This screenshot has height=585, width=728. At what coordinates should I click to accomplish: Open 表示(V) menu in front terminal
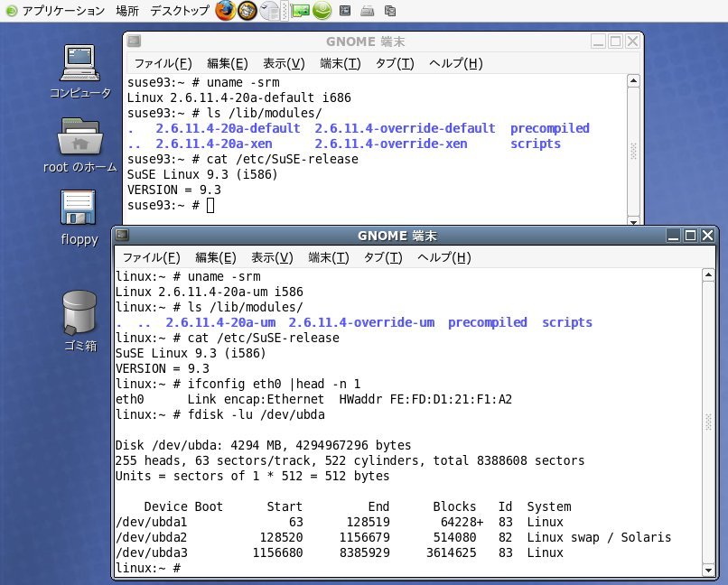tap(272, 257)
